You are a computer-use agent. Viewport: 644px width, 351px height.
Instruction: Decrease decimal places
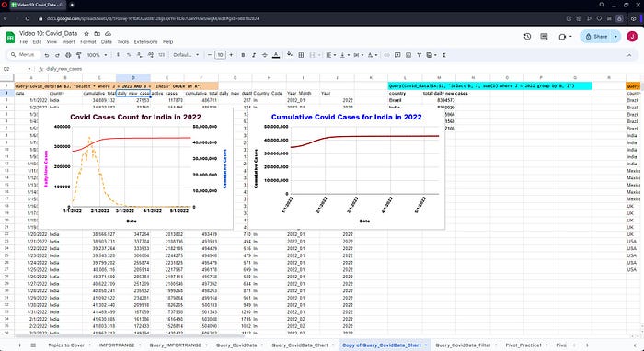pos(140,55)
